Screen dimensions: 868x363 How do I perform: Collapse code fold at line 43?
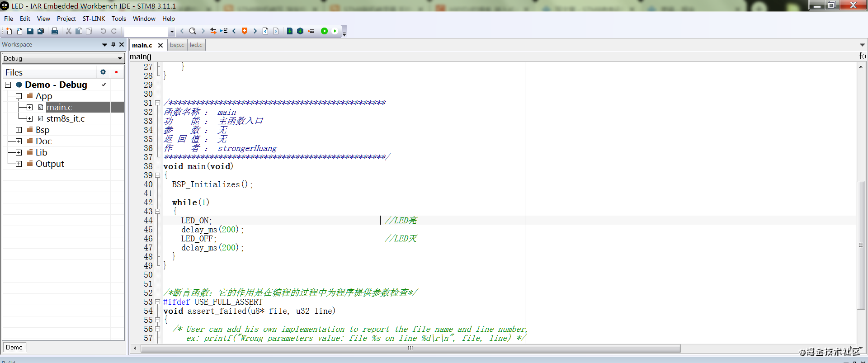[157, 211]
